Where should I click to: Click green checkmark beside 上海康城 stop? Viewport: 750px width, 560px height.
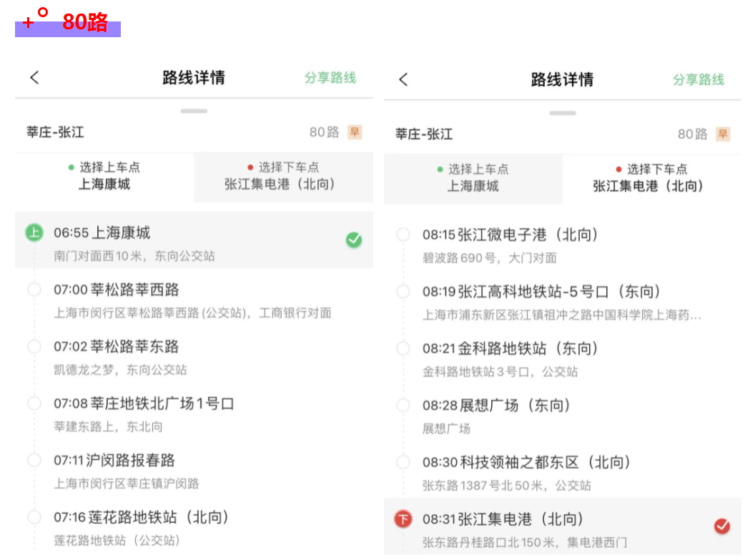pyautogui.click(x=354, y=240)
